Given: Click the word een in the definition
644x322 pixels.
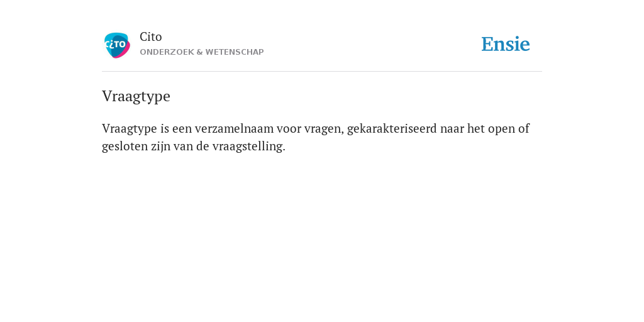Looking at the screenshot, I should (x=182, y=129).
